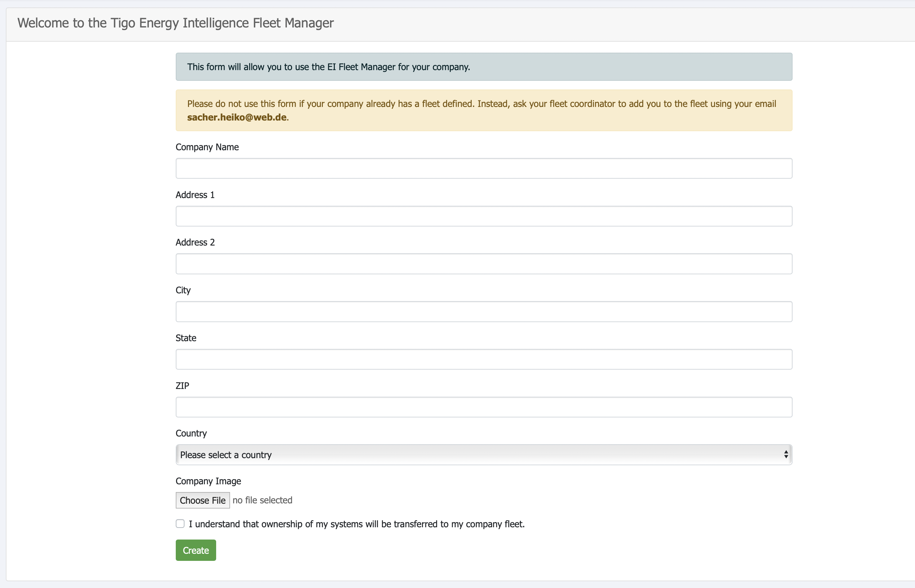Click the blue EI Fleet Manager info banner

click(x=484, y=67)
